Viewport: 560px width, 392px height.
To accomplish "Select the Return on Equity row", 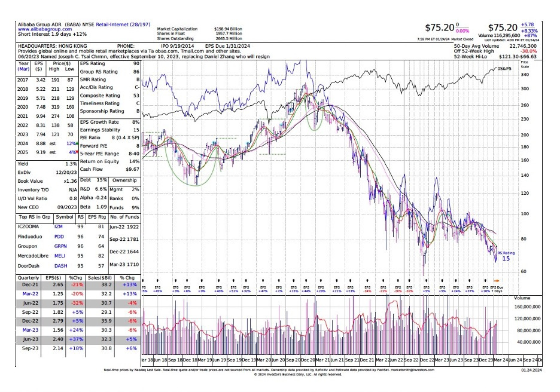I will pos(109,161).
